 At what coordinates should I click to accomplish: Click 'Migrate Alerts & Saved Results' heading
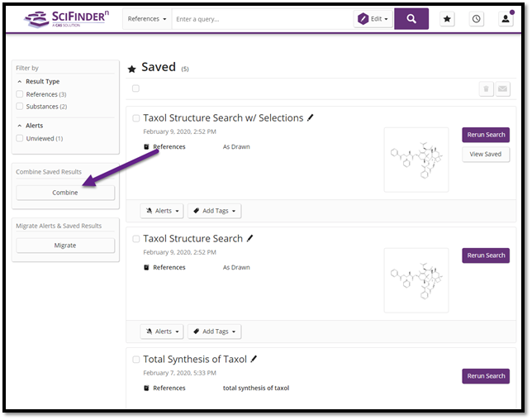tap(59, 226)
